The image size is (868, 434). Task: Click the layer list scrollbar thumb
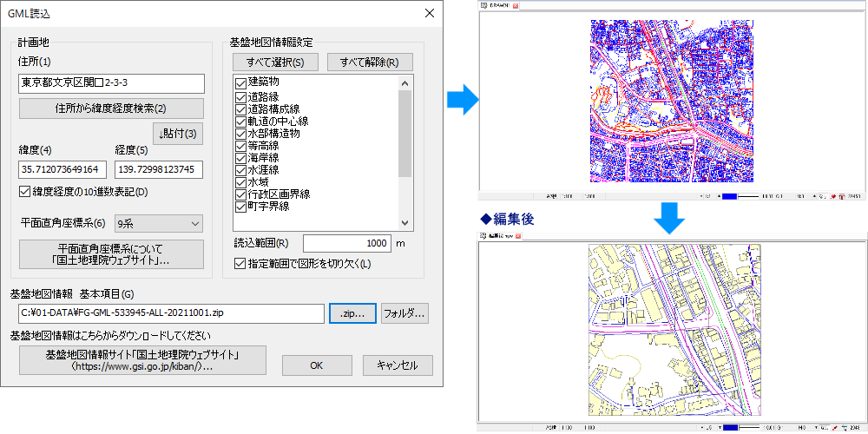pyautogui.click(x=404, y=134)
